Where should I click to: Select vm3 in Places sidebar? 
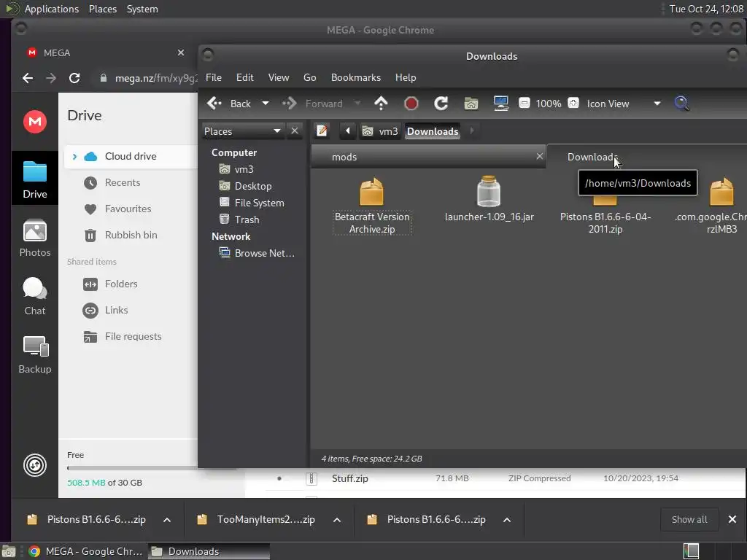pyautogui.click(x=237, y=169)
